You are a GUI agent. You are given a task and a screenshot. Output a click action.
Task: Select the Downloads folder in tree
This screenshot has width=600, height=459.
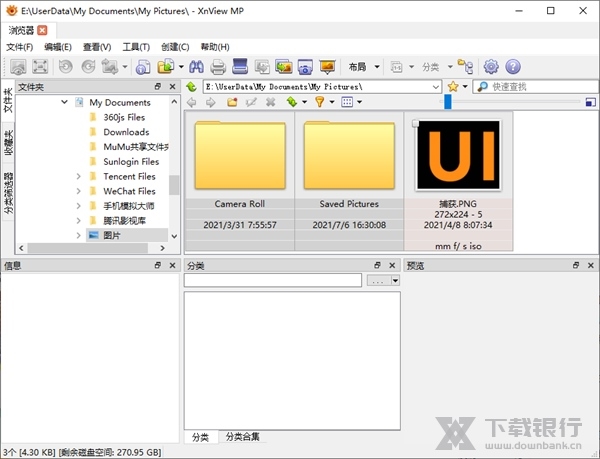[x=125, y=132]
